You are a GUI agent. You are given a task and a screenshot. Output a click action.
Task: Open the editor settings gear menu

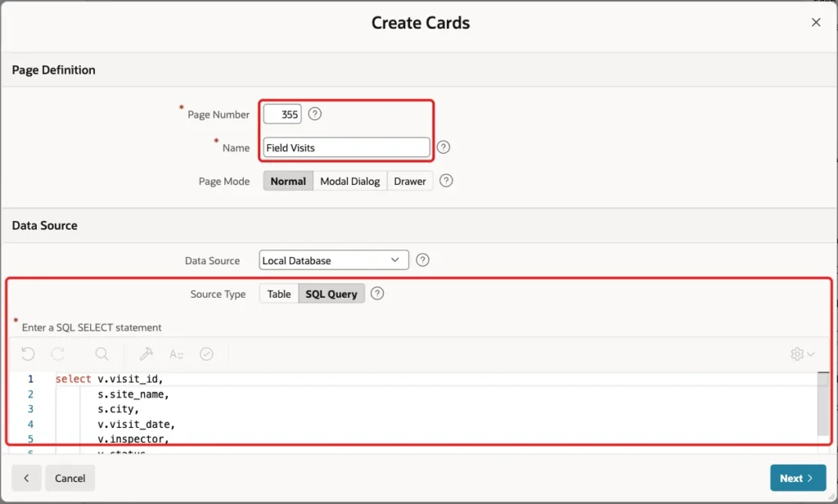click(x=802, y=353)
